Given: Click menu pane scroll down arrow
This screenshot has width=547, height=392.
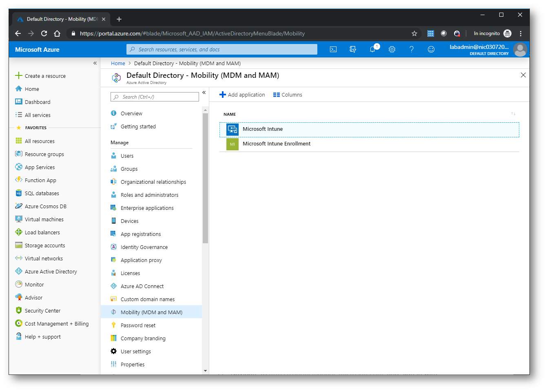Looking at the screenshot, I should point(205,371).
